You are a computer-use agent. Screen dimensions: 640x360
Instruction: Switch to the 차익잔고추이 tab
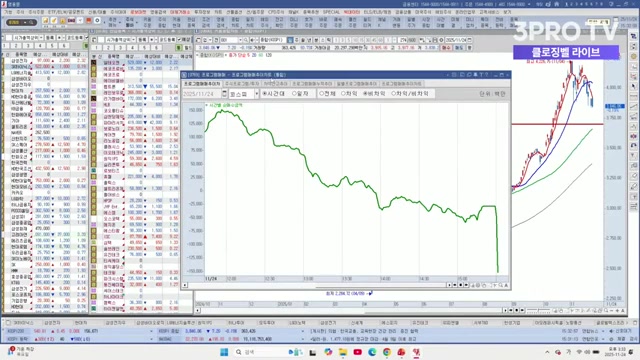(x=275, y=84)
